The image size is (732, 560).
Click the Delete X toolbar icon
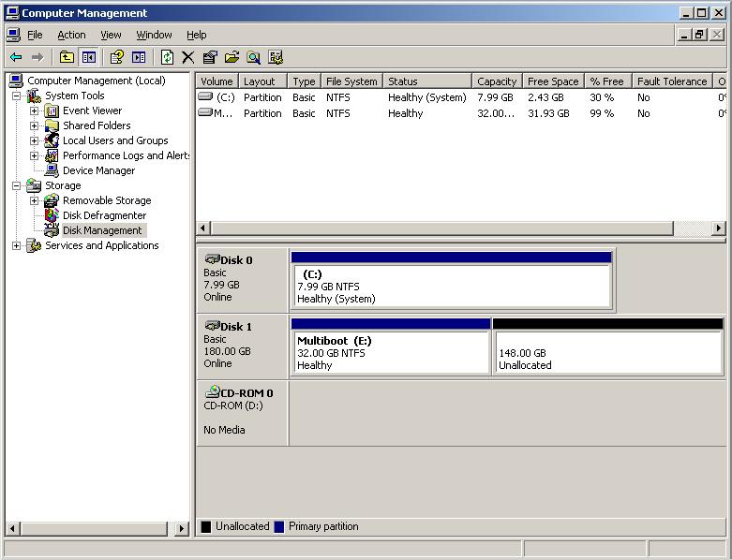pos(188,57)
